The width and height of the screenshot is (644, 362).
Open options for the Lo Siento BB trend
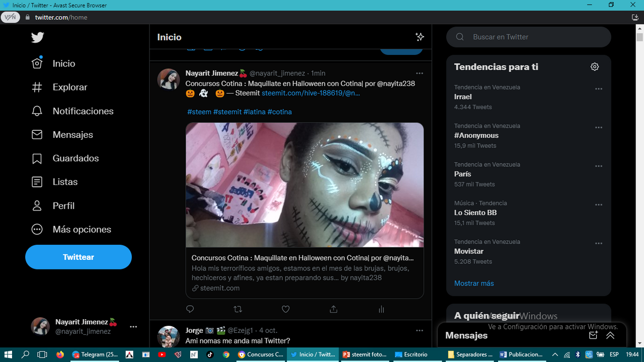[x=599, y=205]
